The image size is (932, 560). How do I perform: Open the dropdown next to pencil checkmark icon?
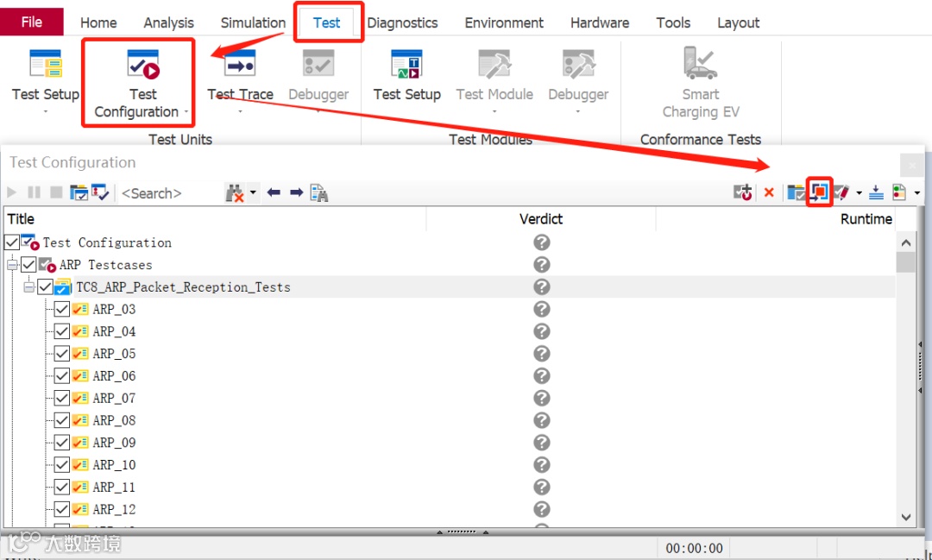tap(859, 192)
